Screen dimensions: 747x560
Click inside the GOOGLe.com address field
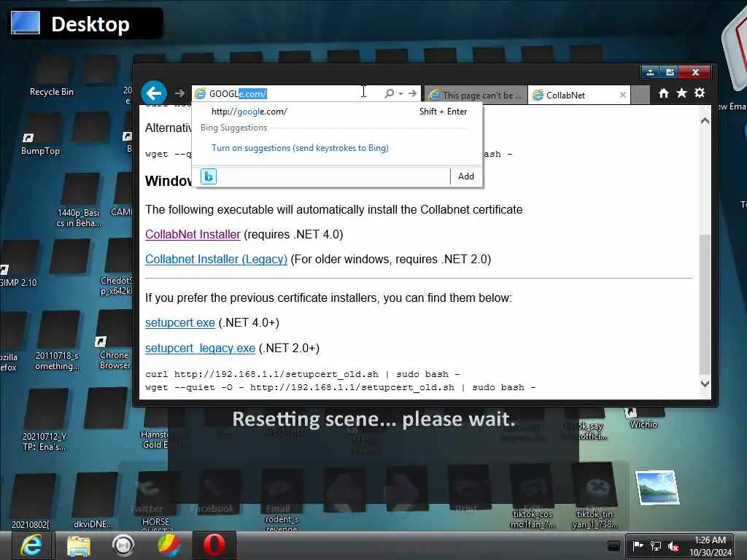[287, 93]
